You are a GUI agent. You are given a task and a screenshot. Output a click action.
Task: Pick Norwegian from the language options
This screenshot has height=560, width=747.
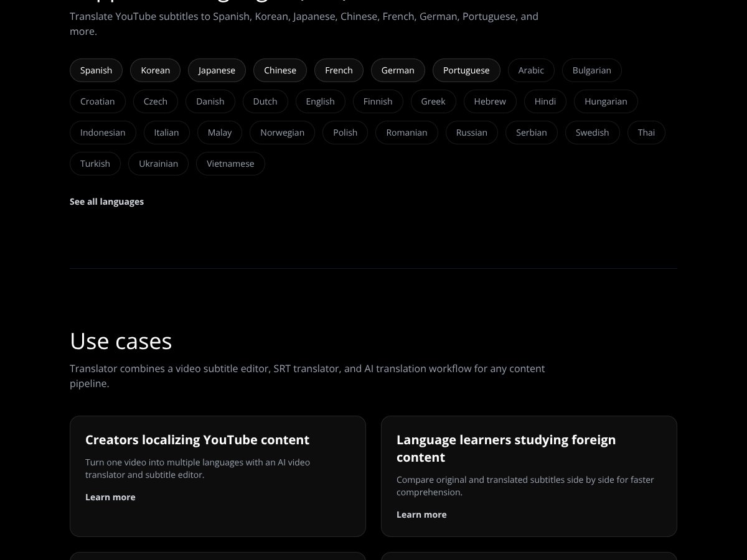coord(282,133)
